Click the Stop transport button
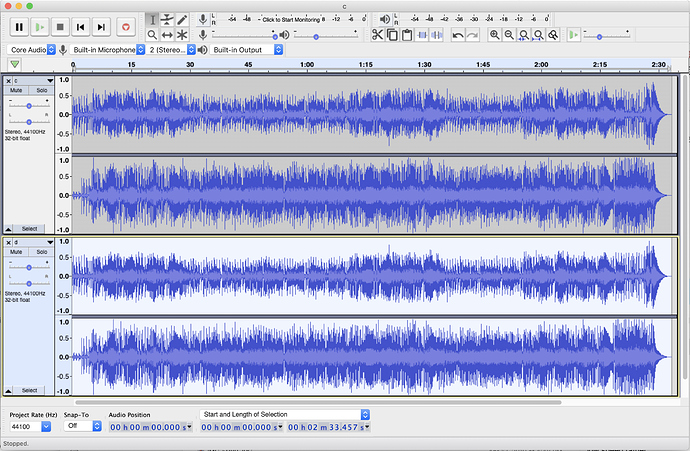690x451 pixels. (60, 27)
